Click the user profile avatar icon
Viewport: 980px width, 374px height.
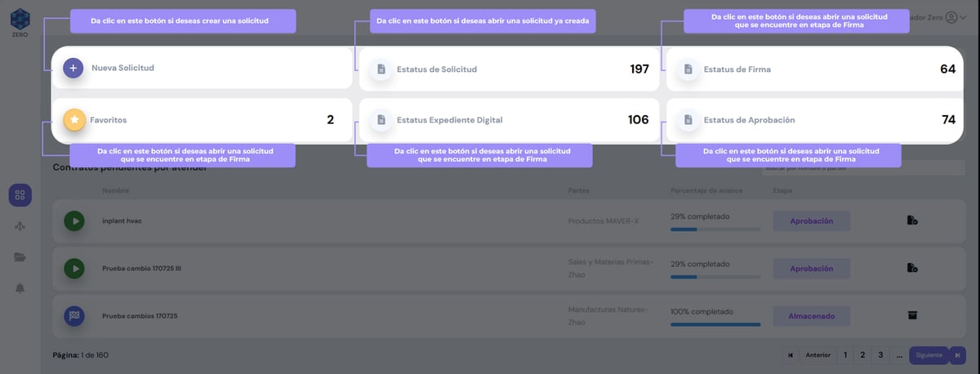pyautogui.click(x=951, y=17)
